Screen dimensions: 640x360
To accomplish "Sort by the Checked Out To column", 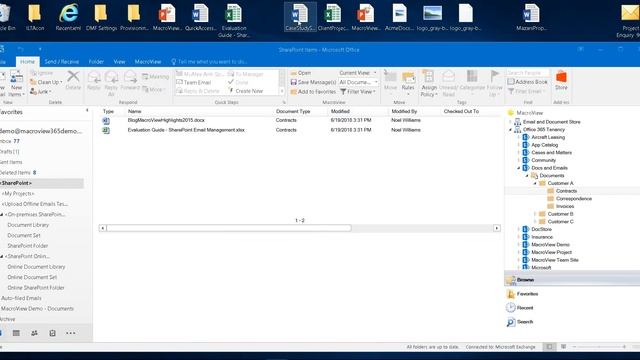I will [461, 111].
